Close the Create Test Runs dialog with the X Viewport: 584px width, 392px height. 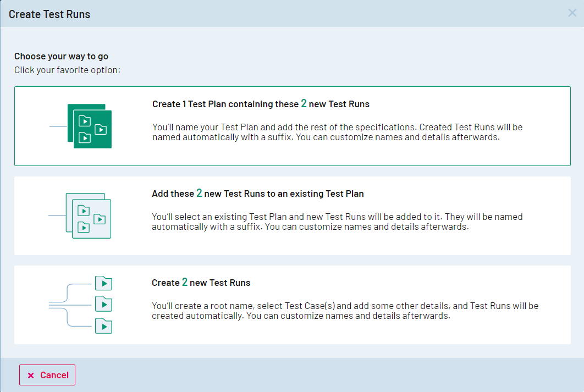point(572,13)
